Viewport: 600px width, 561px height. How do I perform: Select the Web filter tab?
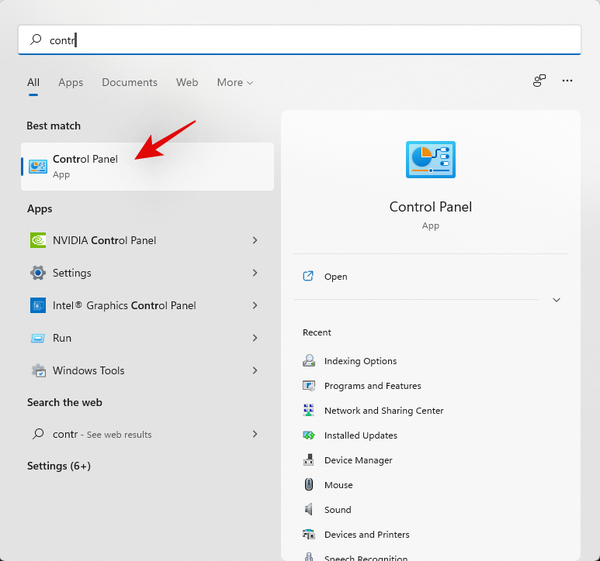[x=187, y=82]
